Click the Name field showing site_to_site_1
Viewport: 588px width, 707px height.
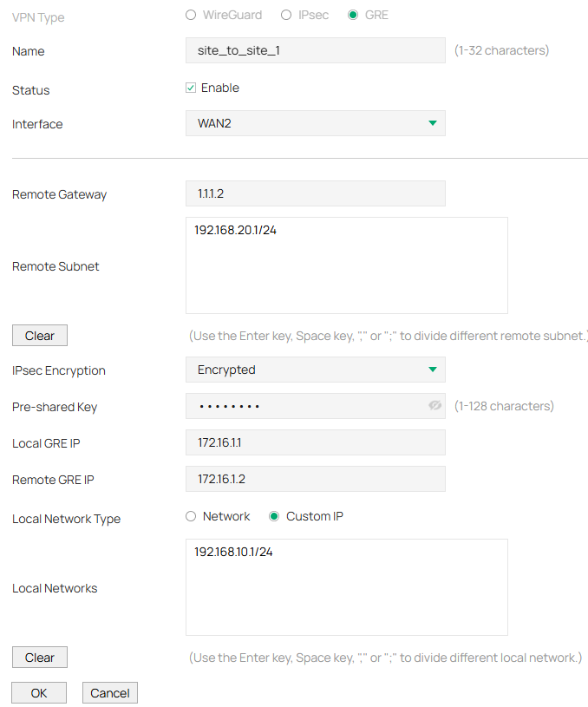point(315,50)
